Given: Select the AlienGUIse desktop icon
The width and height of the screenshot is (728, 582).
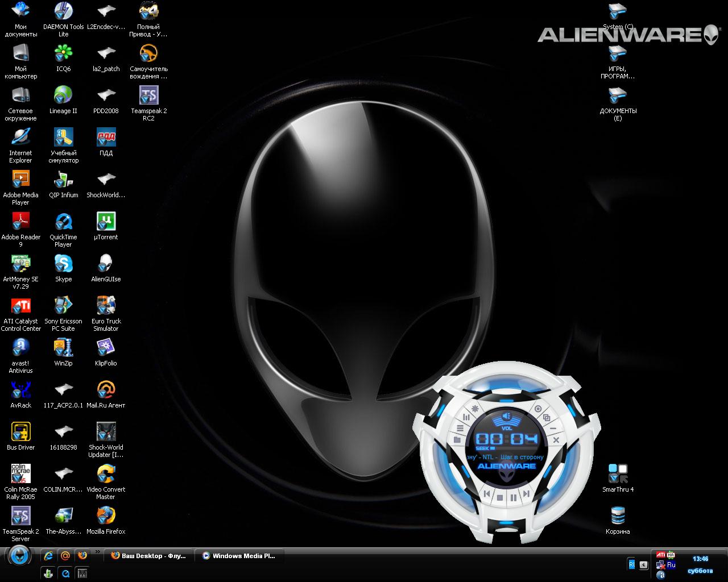Looking at the screenshot, I should (x=106, y=268).
